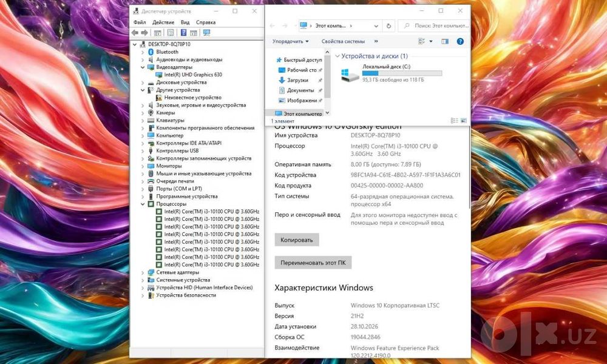607x364 pixels.
Task: Collapse the Процессоры node
Action: pyautogui.click(x=143, y=204)
